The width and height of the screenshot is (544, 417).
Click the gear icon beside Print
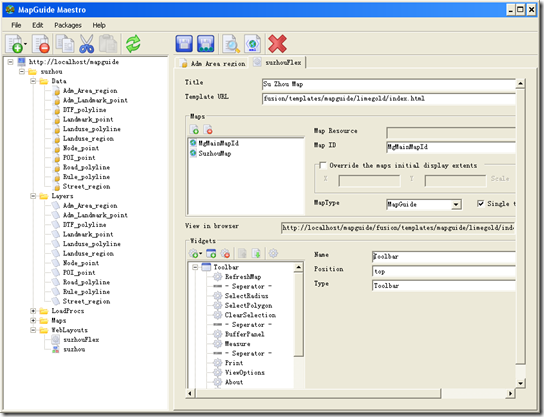218,363
